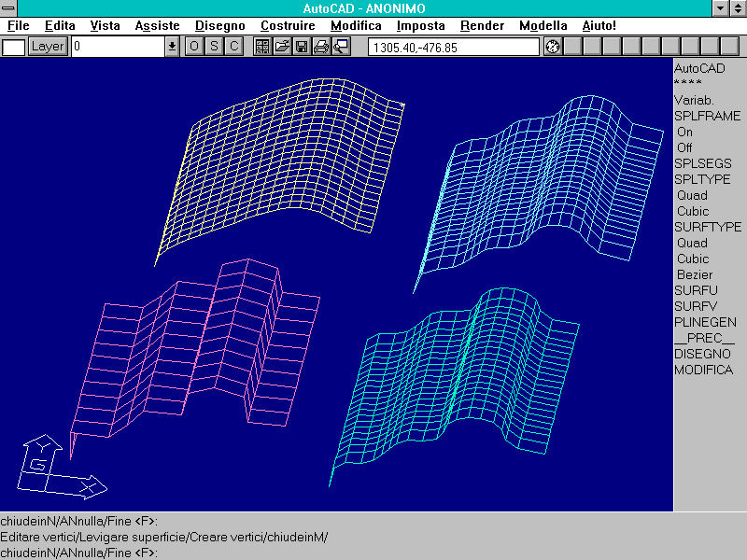
Task: Click the coordinate display 1305.40,-476.85
Action: point(454,48)
